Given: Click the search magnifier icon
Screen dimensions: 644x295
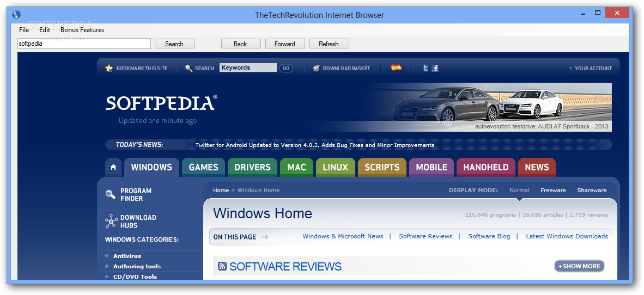Looking at the screenshot, I should tap(189, 68).
